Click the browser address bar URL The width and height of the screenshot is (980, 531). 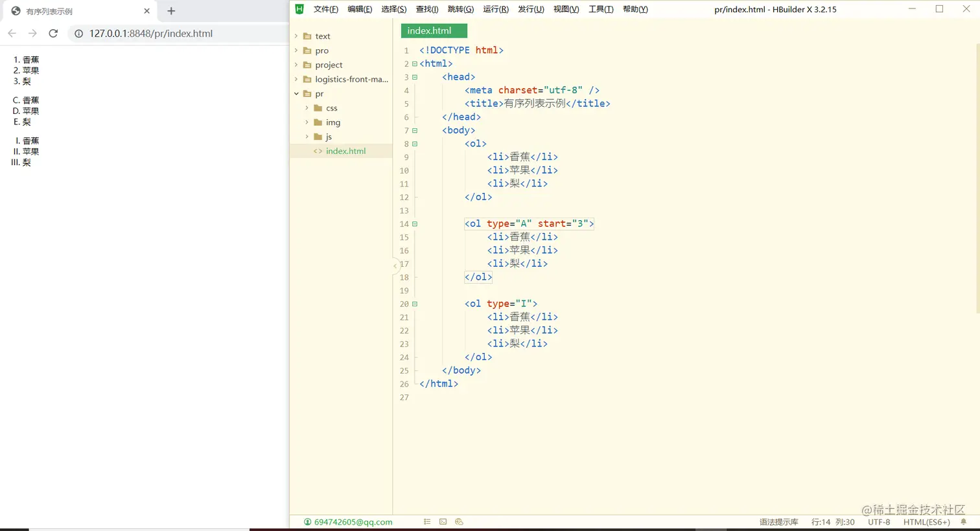pos(151,34)
